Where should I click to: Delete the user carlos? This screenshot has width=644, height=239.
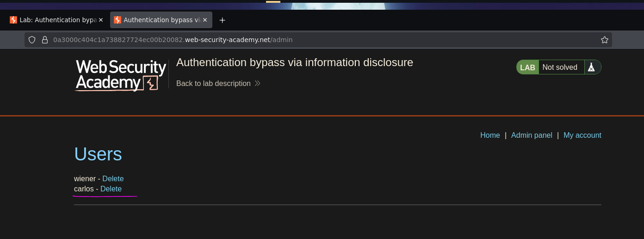(x=111, y=189)
